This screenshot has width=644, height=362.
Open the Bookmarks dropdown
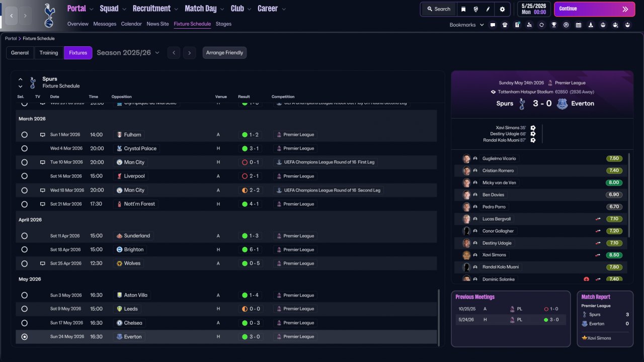pyautogui.click(x=467, y=25)
